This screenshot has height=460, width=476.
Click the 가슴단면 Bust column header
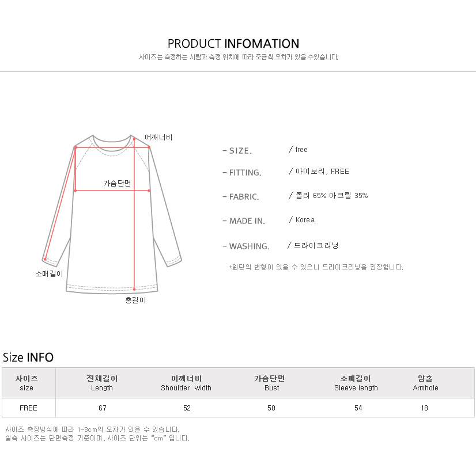[x=270, y=383]
